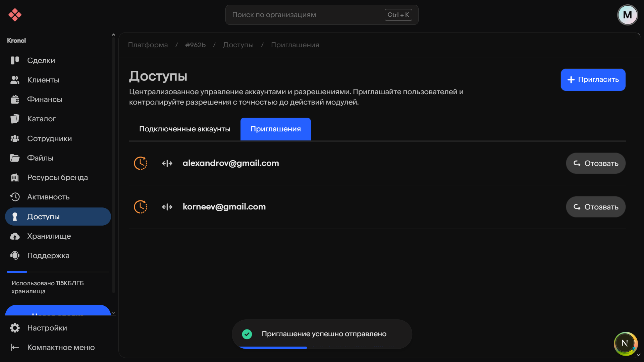644x362 pixels.
Task: Revoke invitation for alexandrov@gmail.com
Action: pyautogui.click(x=595, y=163)
